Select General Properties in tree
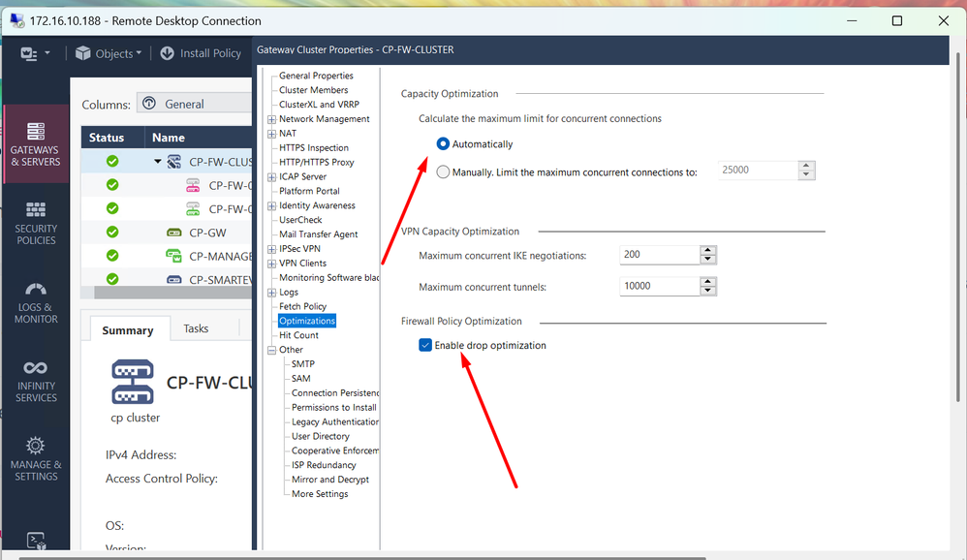 click(x=316, y=76)
